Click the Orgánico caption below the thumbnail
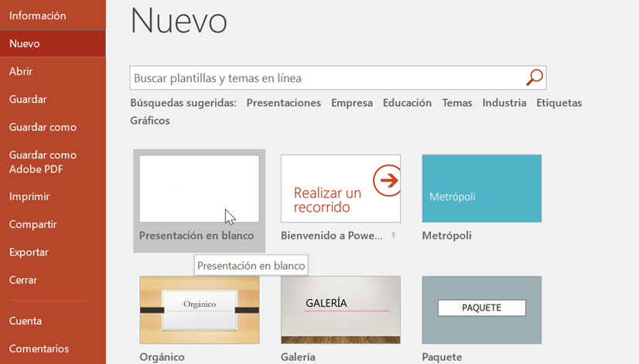 coord(162,357)
